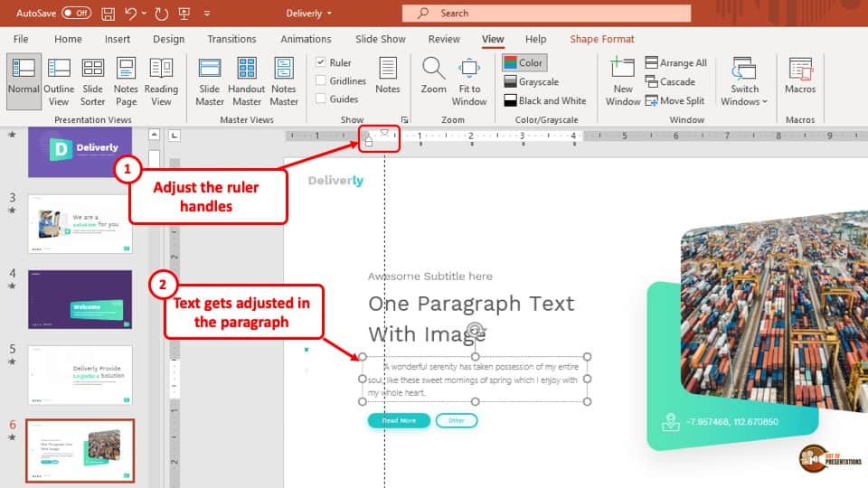
Task: Open Notes Master view
Action: pyautogui.click(x=284, y=81)
